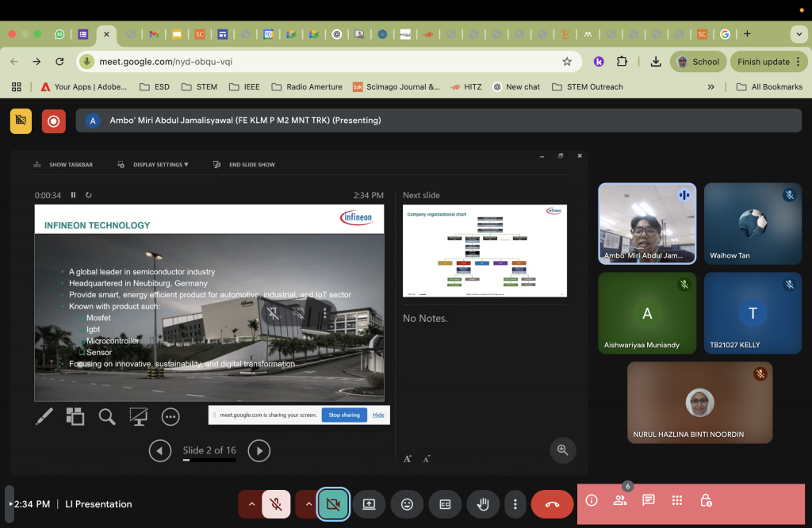Send a reaction with the emoji button
This screenshot has width=812, height=528.
407,503
